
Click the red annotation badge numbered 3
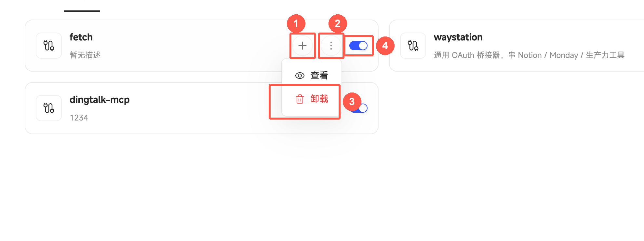pyautogui.click(x=352, y=102)
